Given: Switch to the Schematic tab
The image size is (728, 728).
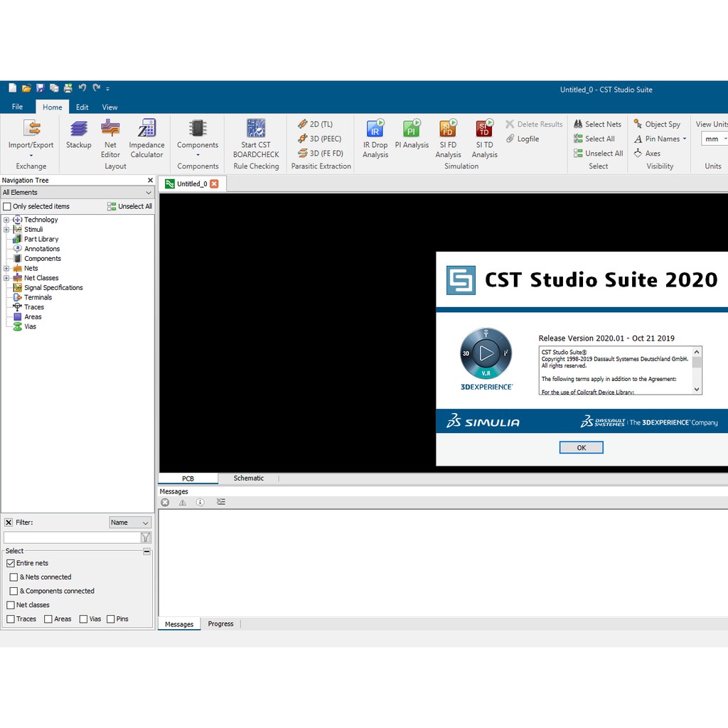Looking at the screenshot, I should click(x=248, y=478).
